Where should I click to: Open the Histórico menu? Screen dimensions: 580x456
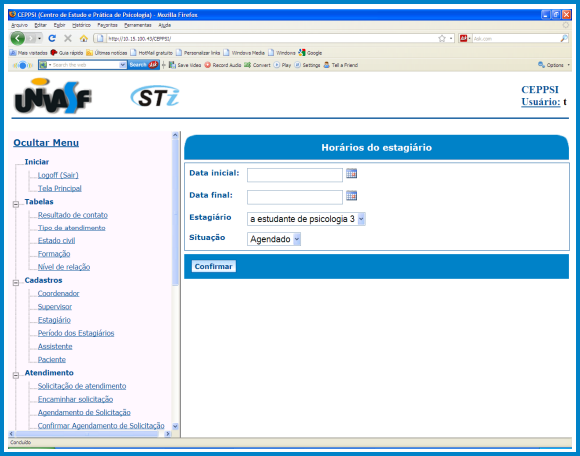click(x=81, y=25)
